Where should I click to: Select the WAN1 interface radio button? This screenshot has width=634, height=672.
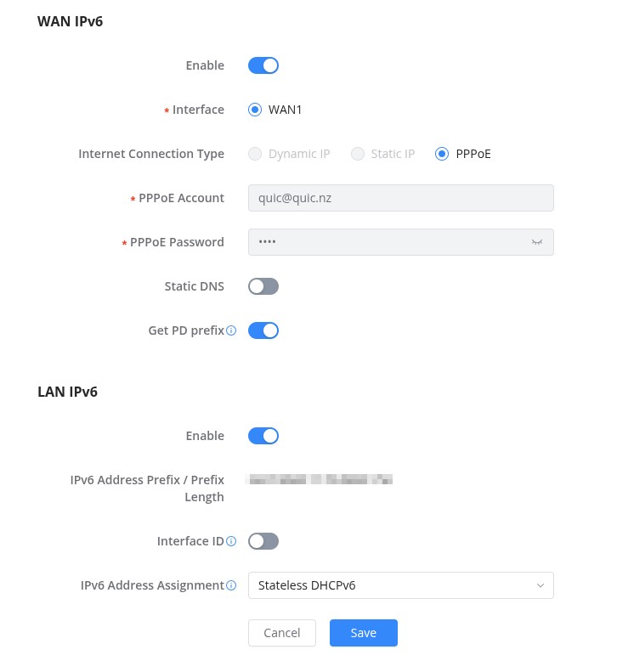[x=255, y=110]
